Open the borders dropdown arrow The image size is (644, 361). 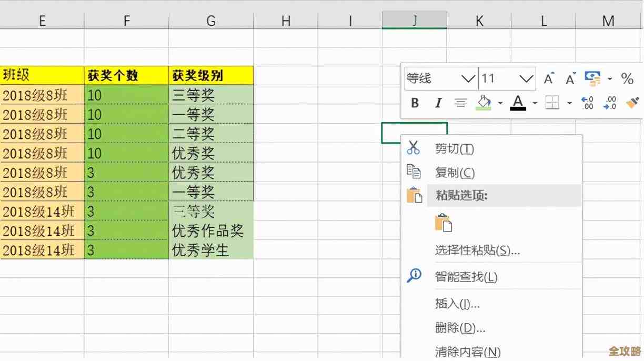coord(569,103)
